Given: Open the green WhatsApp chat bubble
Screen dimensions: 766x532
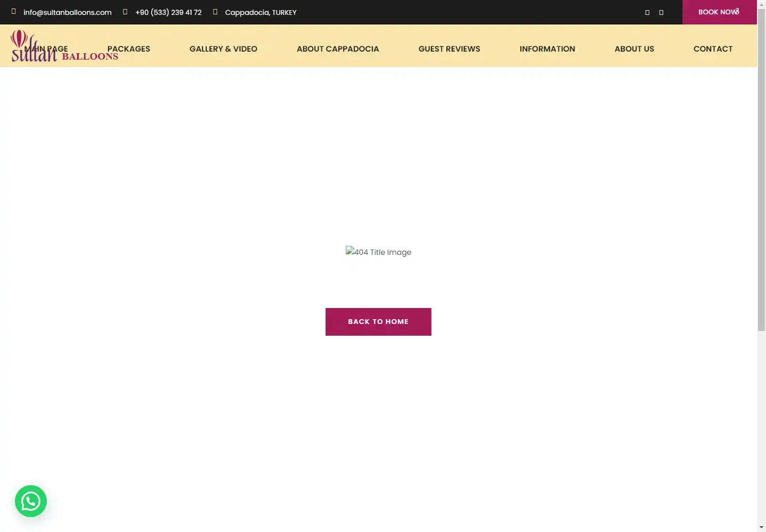Looking at the screenshot, I should 31,501.
